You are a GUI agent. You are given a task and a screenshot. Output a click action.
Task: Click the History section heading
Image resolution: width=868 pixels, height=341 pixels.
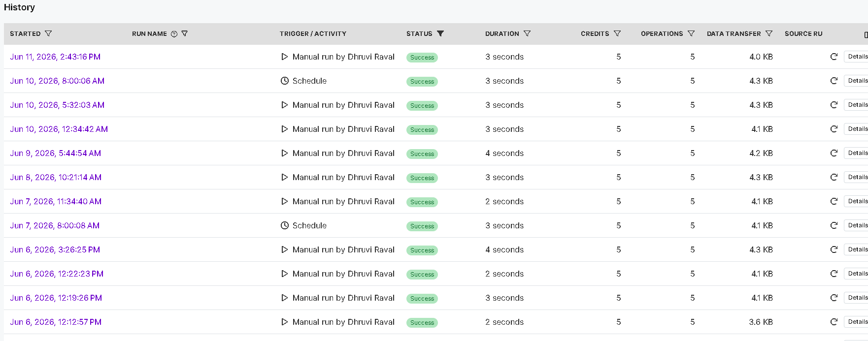coord(19,7)
